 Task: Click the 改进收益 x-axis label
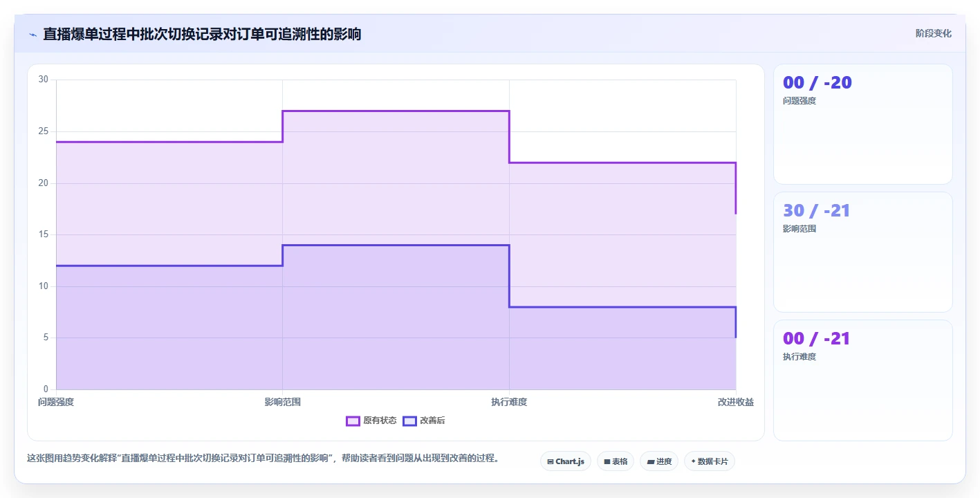tap(736, 402)
